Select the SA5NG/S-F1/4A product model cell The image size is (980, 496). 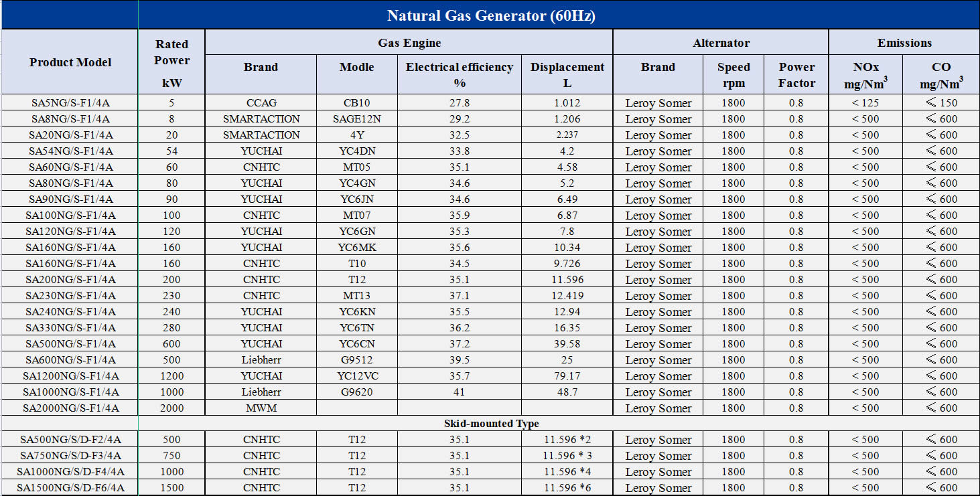pos(70,103)
